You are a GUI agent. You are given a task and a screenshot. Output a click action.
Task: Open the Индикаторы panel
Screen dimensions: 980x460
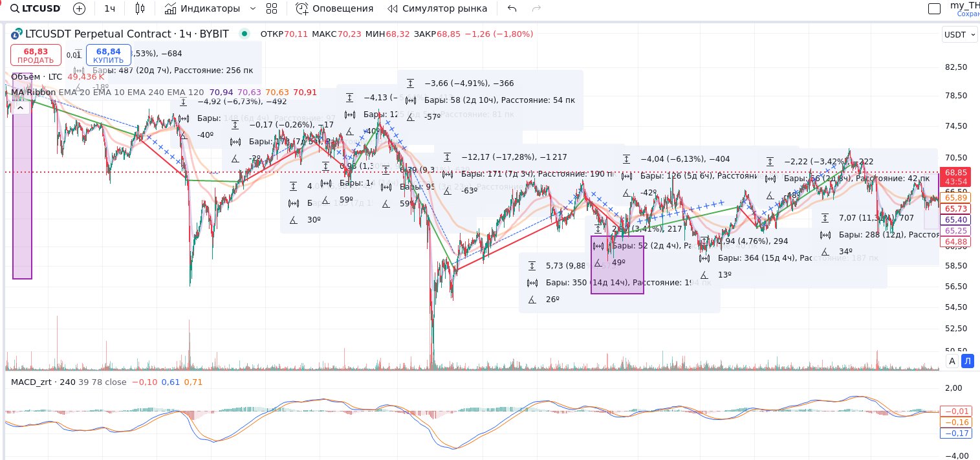tap(202, 8)
